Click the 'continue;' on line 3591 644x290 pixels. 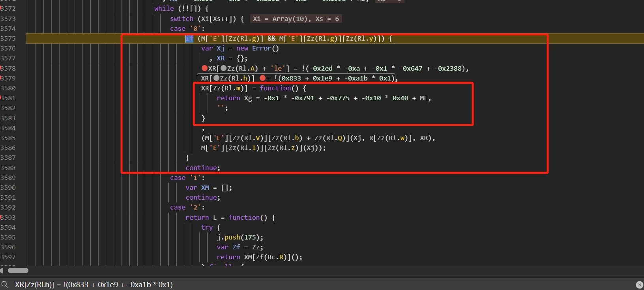(x=203, y=197)
